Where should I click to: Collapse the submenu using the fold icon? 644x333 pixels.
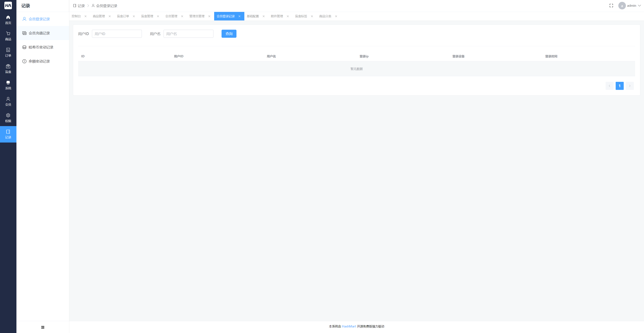coord(43,327)
